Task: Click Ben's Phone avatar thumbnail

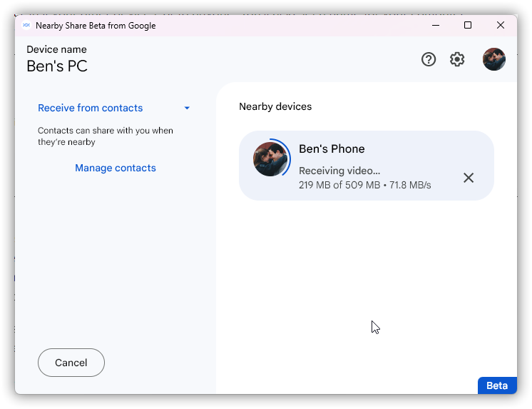Action: pos(270,159)
